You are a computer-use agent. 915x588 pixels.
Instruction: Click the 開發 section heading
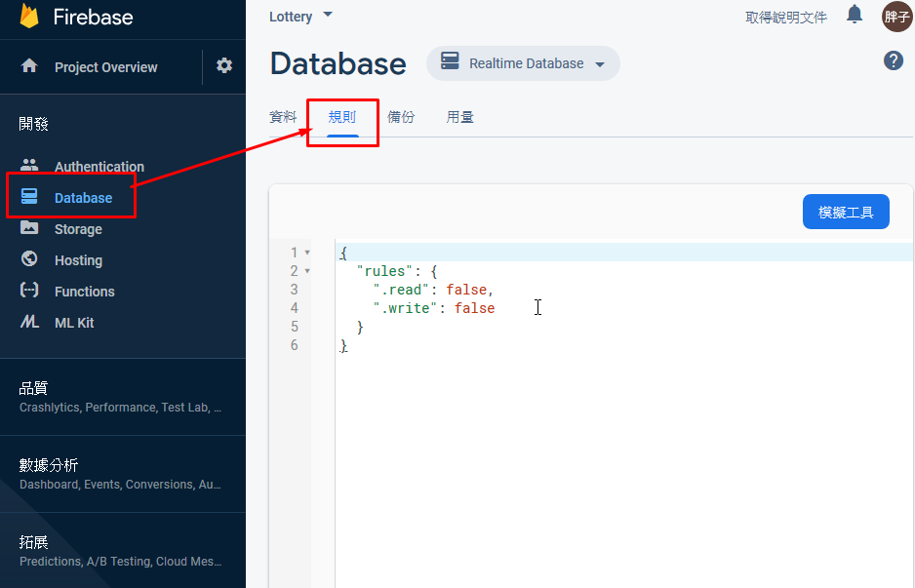33,124
